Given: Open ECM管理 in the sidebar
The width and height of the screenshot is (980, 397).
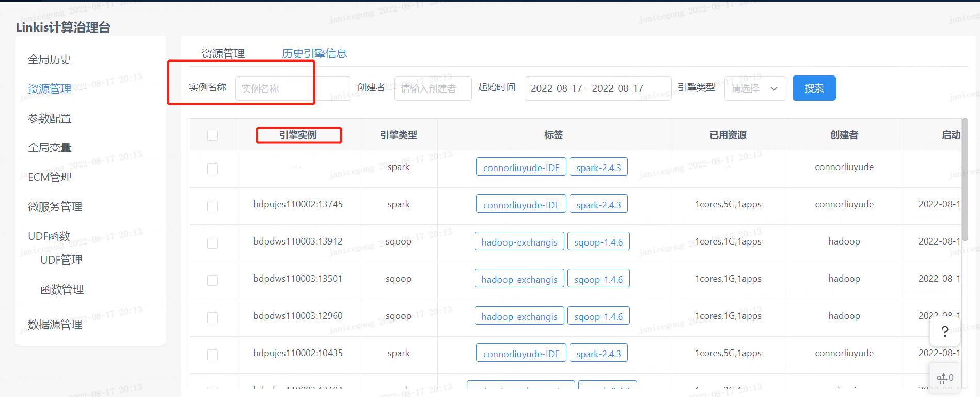Looking at the screenshot, I should [50, 177].
